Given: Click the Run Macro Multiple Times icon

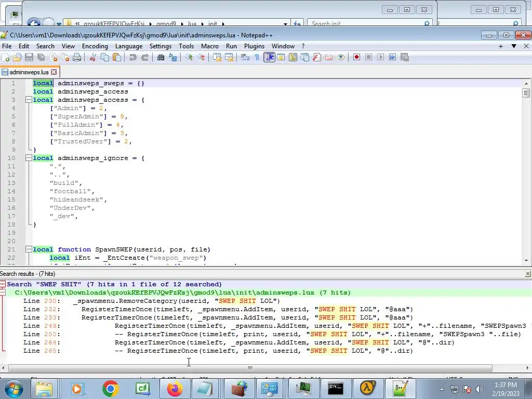Looking at the screenshot, I should 393,57.
